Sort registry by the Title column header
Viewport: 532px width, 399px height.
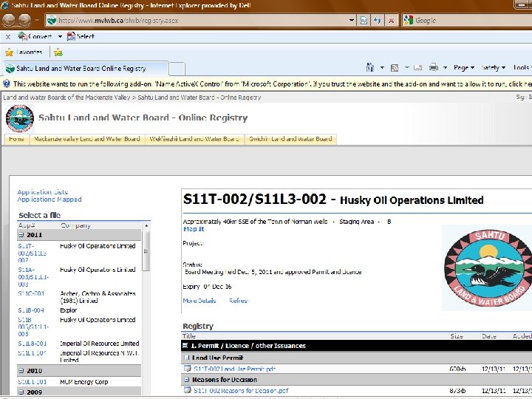(x=189, y=336)
